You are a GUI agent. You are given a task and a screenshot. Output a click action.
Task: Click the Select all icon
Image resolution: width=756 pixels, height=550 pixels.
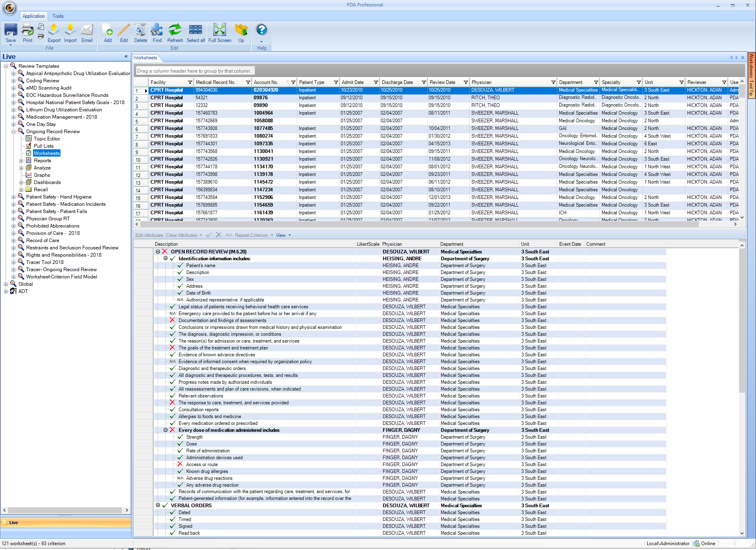click(196, 33)
